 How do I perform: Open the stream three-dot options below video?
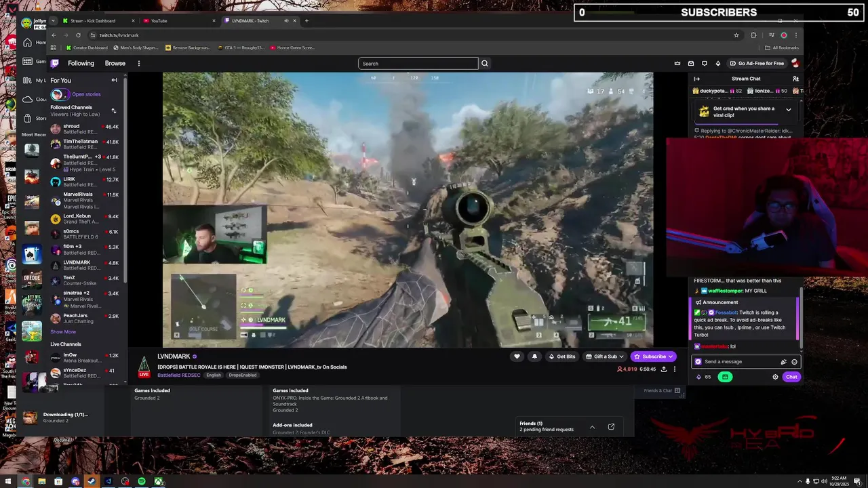674,369
